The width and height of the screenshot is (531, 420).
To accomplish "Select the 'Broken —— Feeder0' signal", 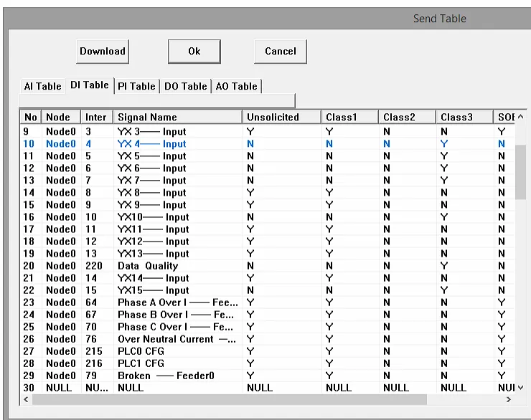I will [166, 376].
